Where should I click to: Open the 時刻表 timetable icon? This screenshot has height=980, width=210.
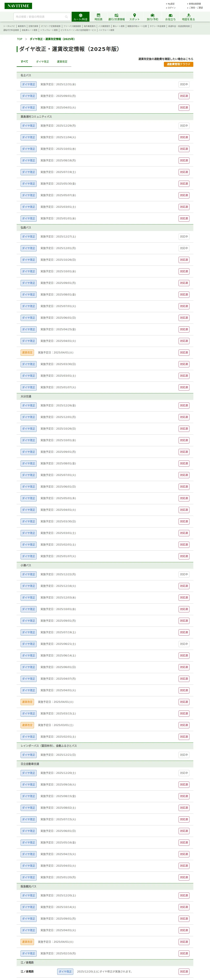(x=98, y=16)
